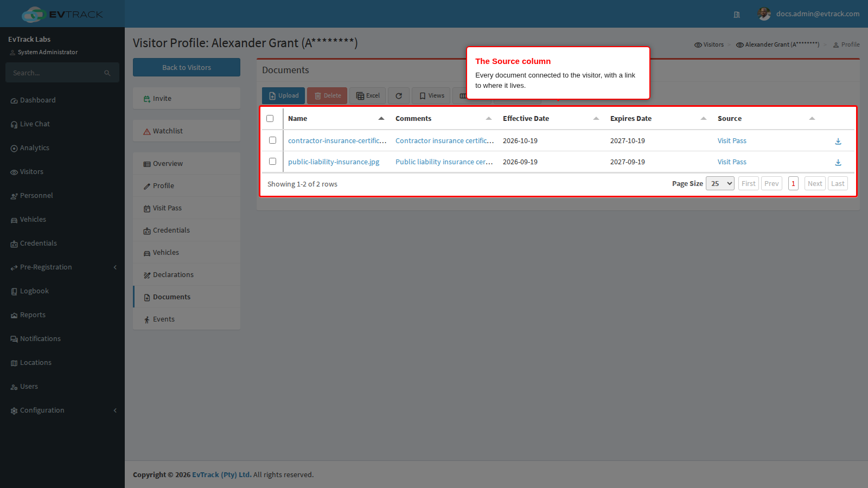Expand the Configuration sidebar menu
The height and width of the screenshot is (488, 868).
62,410
